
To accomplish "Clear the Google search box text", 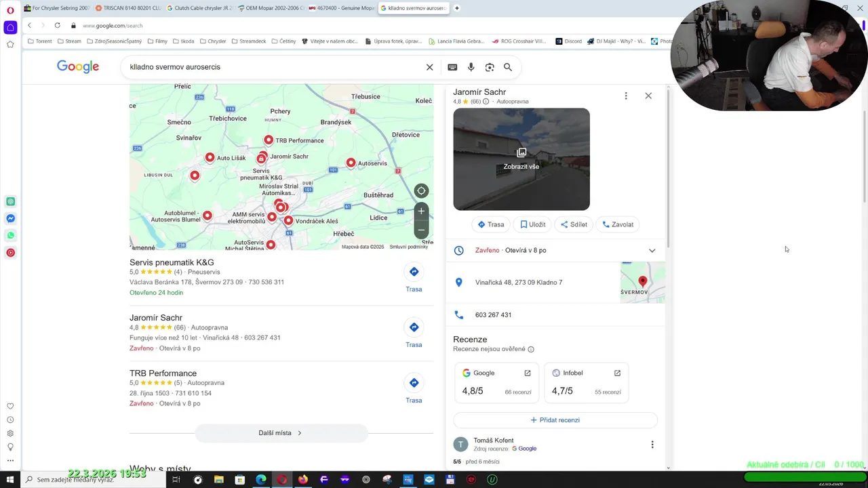I will pyautogui.click(x=429, y=67).
